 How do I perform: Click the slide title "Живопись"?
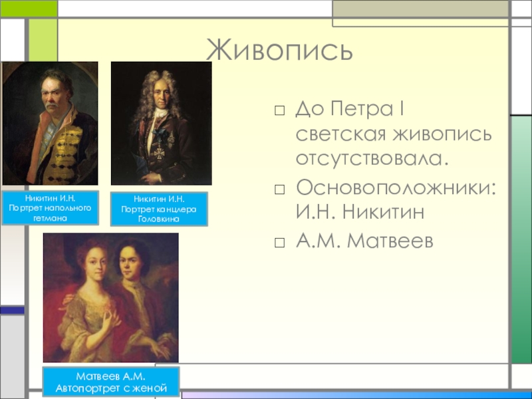279,51
